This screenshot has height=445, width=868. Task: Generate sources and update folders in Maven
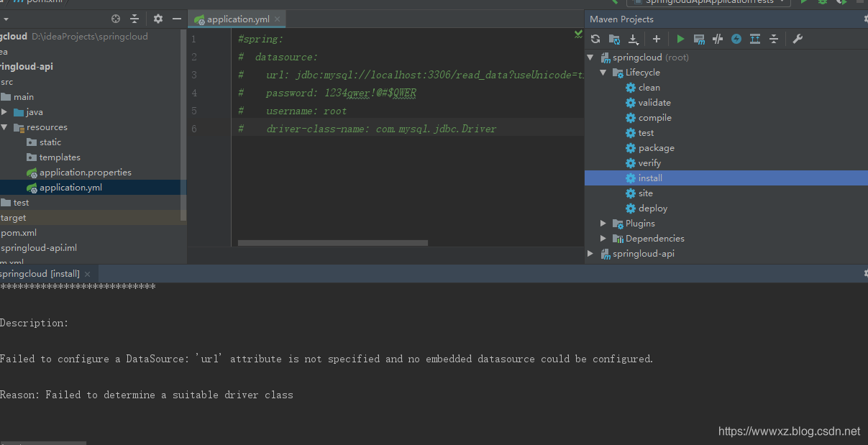tap(614, 39)
